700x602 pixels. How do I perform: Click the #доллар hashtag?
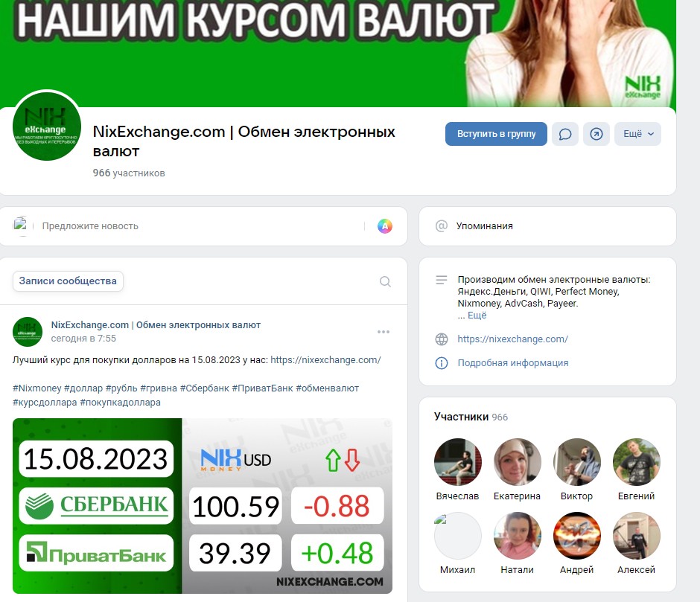point(83,388)
